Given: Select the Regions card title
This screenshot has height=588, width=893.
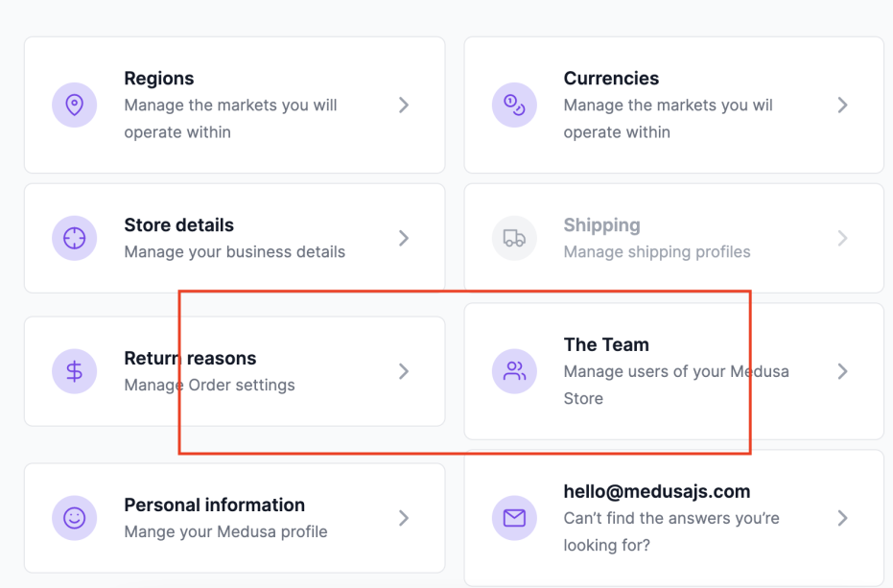Looking at the screenshot, I should pos(159,79).
